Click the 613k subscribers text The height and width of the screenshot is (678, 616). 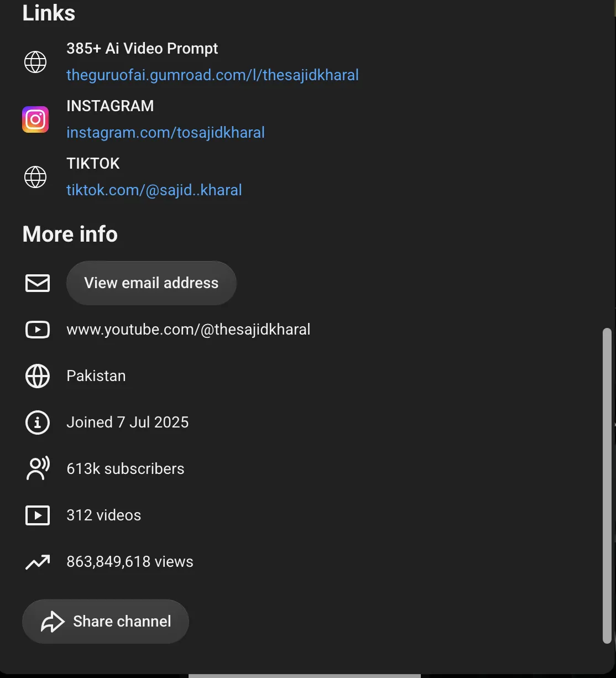pyautogui.click(x=126, y=469)
